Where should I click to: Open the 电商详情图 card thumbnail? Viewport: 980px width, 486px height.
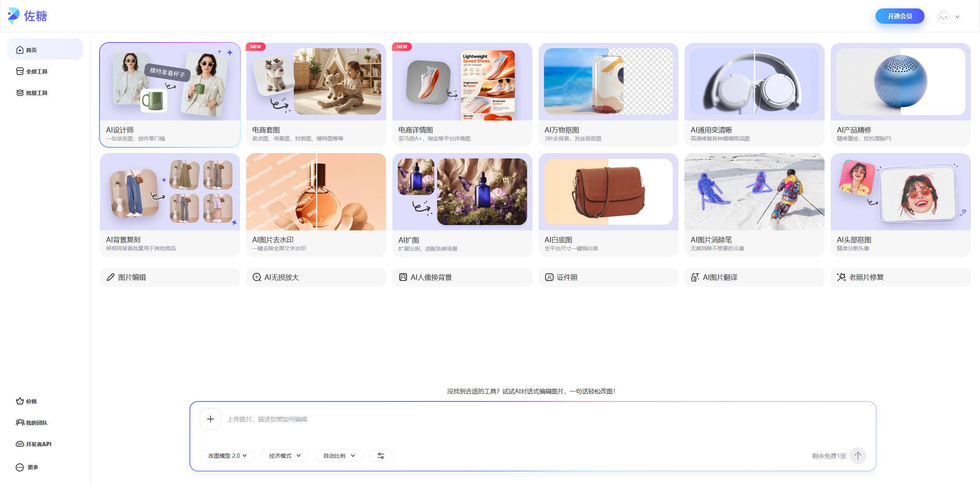pyautogui.click(x=462, y=82)
